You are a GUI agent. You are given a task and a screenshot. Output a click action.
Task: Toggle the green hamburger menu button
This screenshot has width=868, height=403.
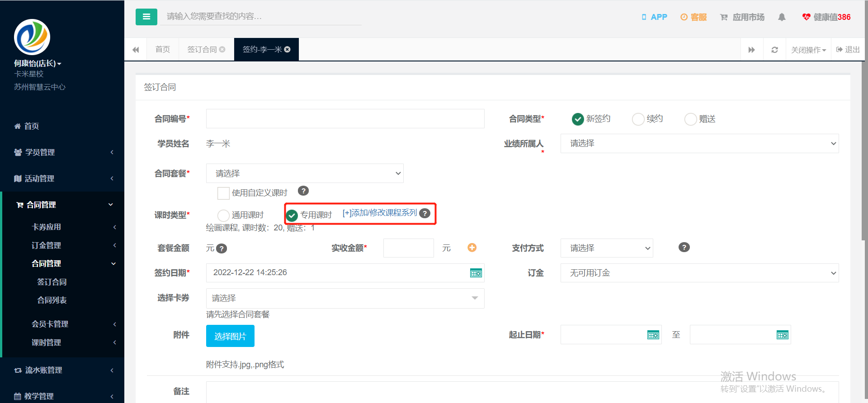[x=146, y=17]
